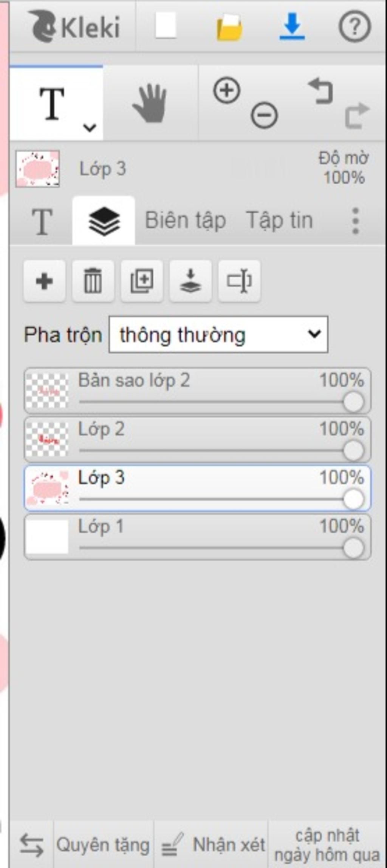The image size is (387, 868).
Task: Click the zoom out minus icon
Action: point(264,115)
